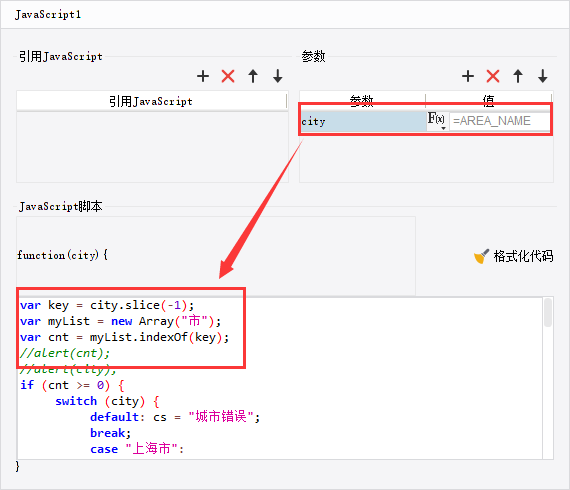Move referenced JavaScript entry down
Viewport: 570px width, 490px height.
(278, 76)
